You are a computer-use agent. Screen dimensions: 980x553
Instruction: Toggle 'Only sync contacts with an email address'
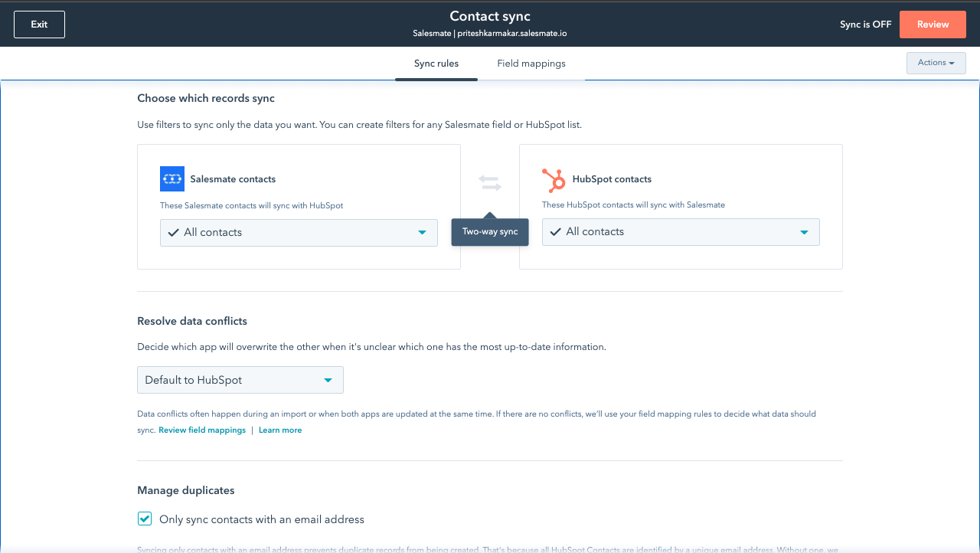pos(145,519)
